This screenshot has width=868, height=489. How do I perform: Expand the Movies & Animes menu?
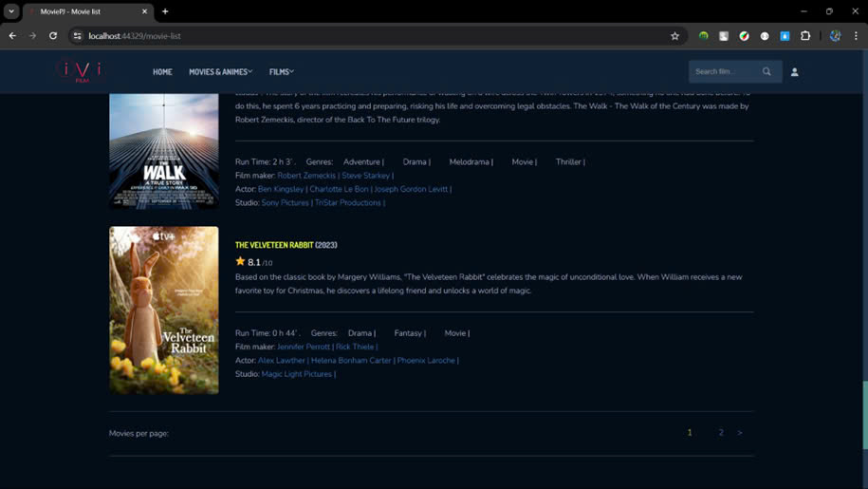(x=220, y=72)
